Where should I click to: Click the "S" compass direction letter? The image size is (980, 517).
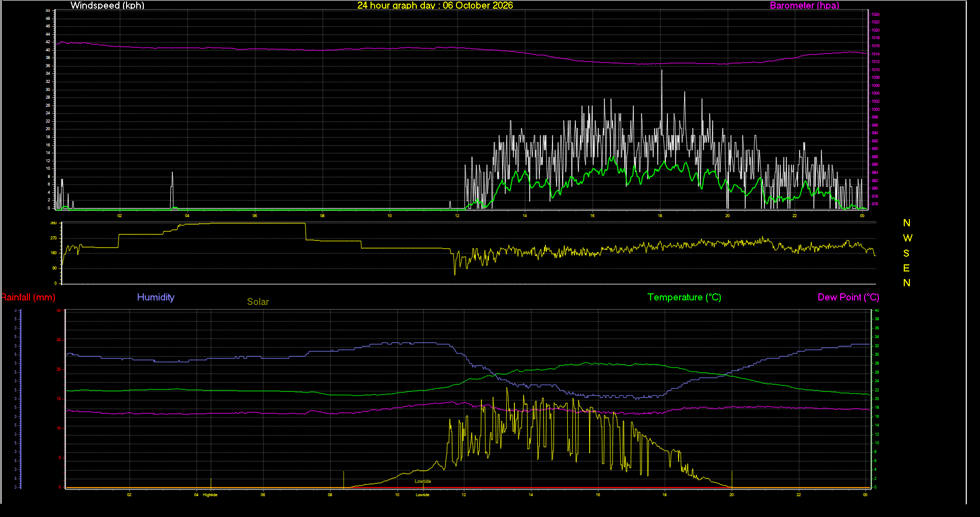906,253
